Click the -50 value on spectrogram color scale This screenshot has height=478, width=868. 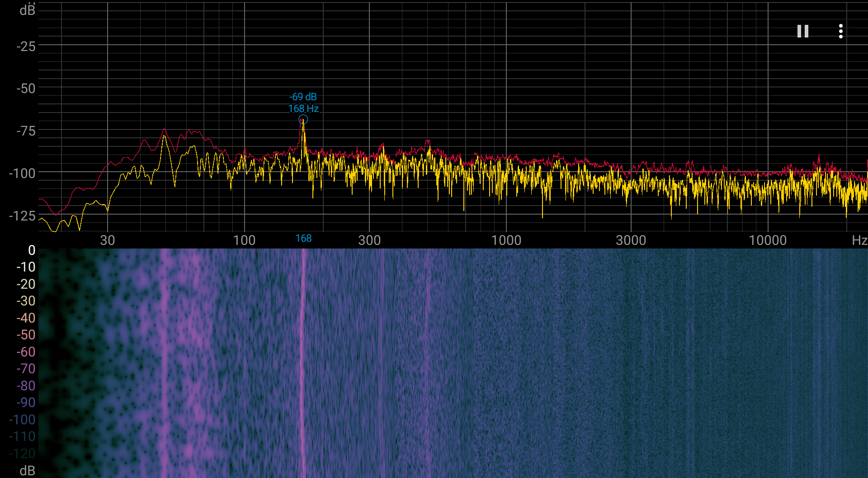coord(26,335)
